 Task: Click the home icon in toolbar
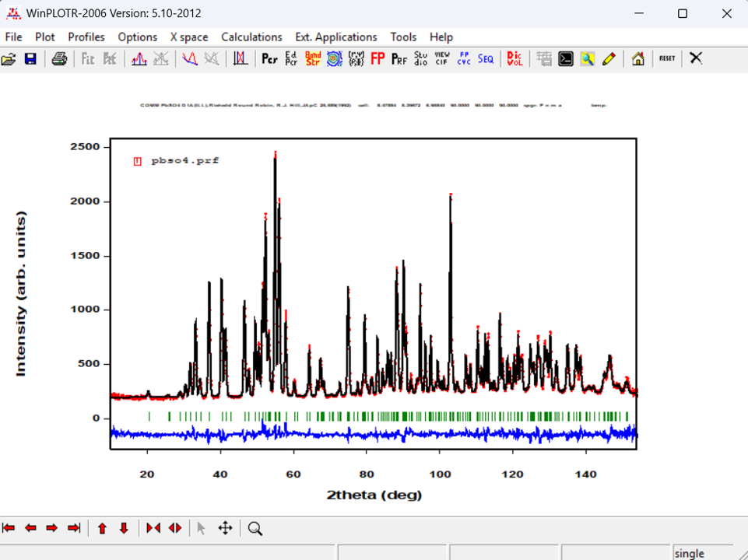tap(637, 59)
